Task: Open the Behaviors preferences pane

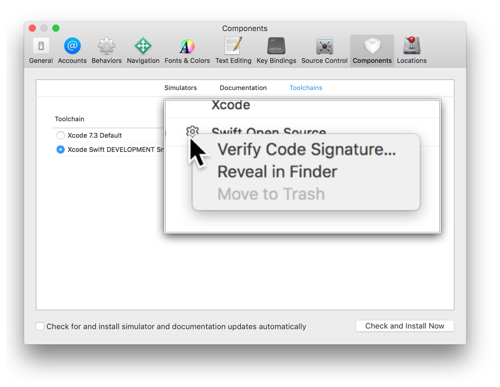Action: [x=106, y=51]
